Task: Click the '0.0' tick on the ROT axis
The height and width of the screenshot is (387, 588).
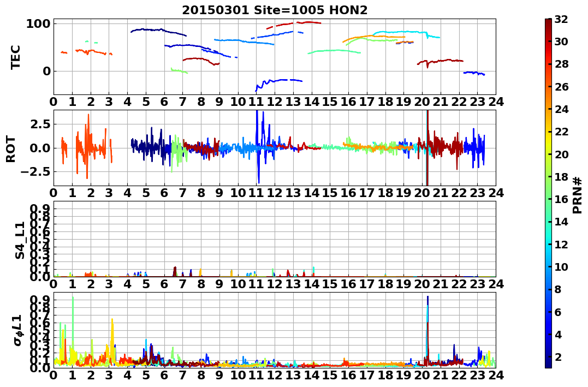Action: click(40, 148)
